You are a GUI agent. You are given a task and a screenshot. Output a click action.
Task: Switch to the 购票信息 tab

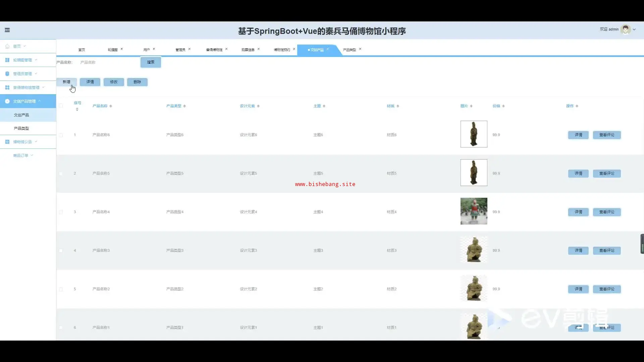(x=248, y=50)
